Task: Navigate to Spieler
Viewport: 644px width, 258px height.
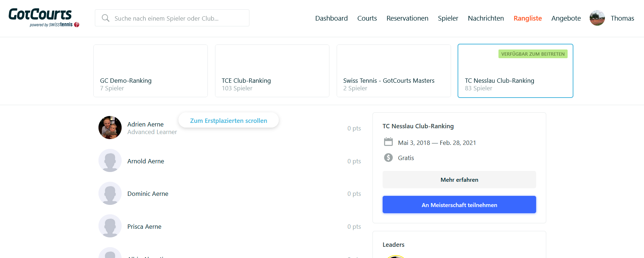Action: [448, 18]
